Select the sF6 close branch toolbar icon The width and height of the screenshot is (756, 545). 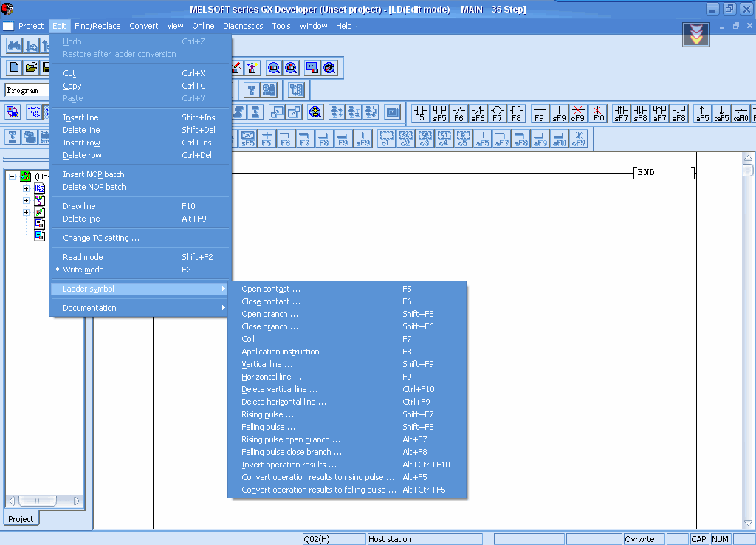coord(478,113)
